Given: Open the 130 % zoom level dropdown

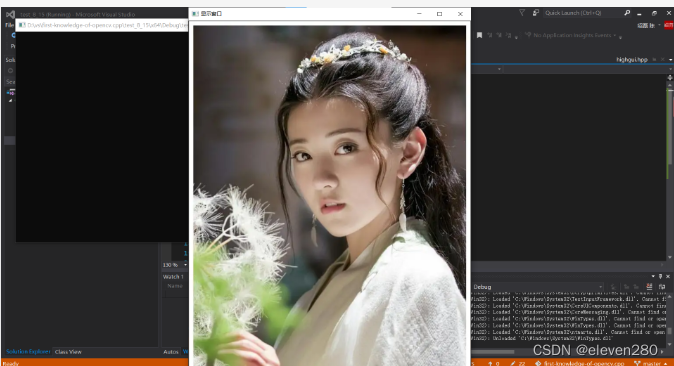Looking at the screenshot, I should pos(185,265).
